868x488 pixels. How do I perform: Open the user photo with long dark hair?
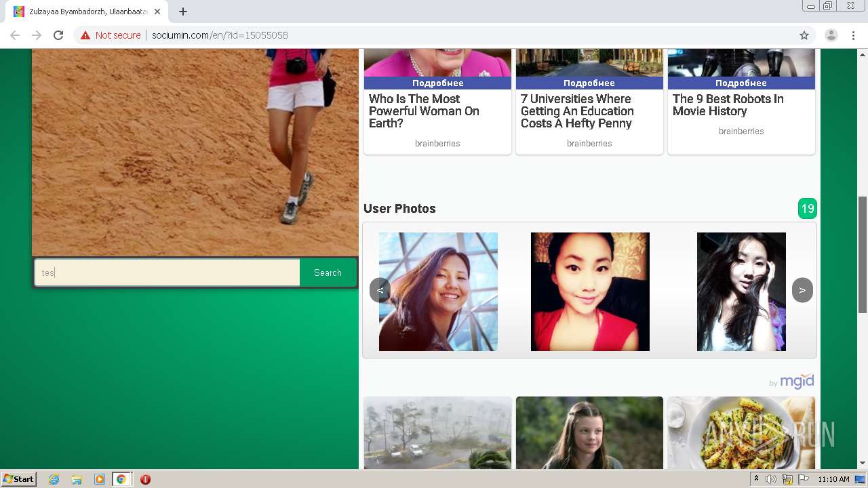[x=741, y=291]
